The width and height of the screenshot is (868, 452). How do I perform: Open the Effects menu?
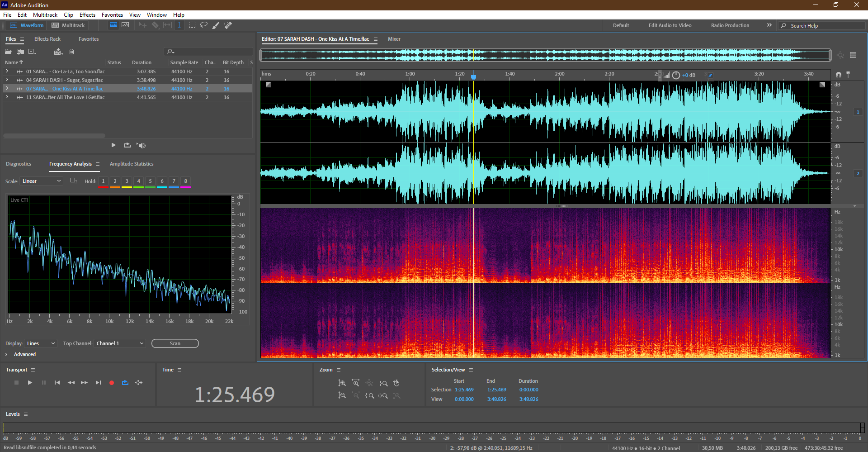(87, 15)
